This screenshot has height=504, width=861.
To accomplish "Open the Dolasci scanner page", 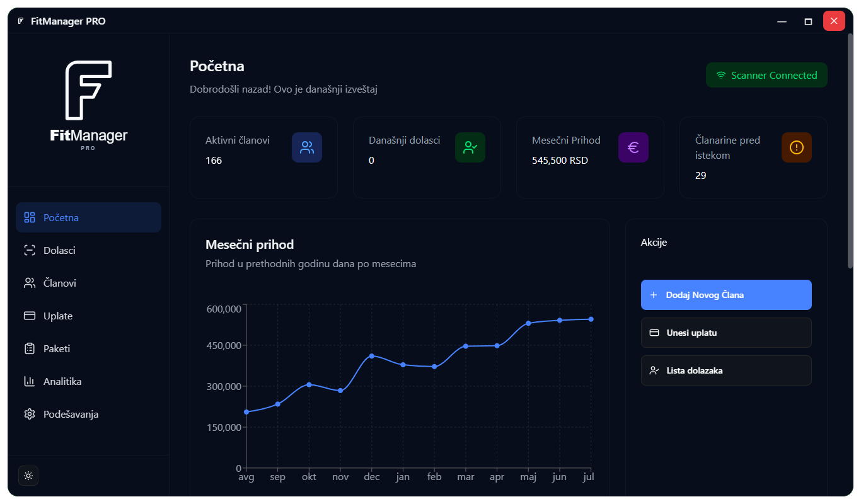I will [x=88, y=250].
